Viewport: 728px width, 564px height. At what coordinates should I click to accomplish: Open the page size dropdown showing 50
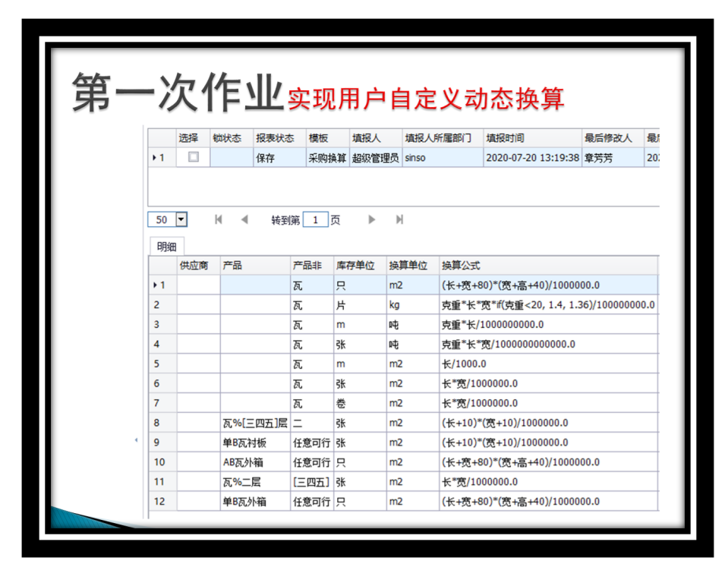181,220
